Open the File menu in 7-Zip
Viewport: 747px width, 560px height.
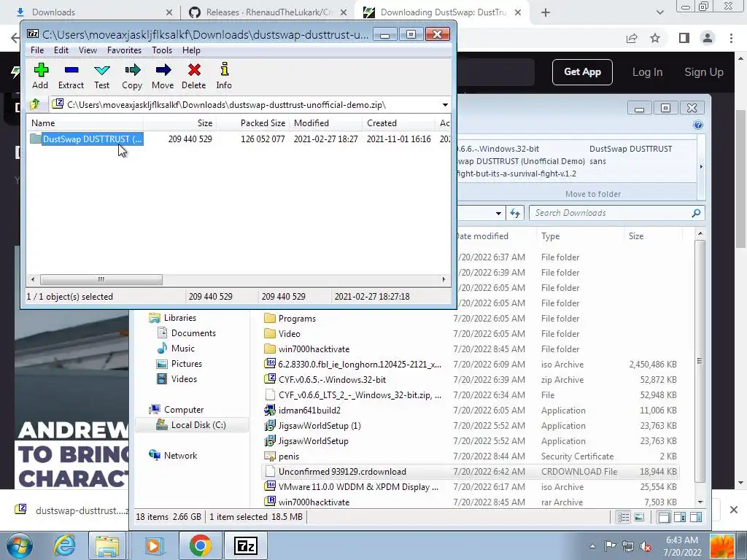coord(37,50)
